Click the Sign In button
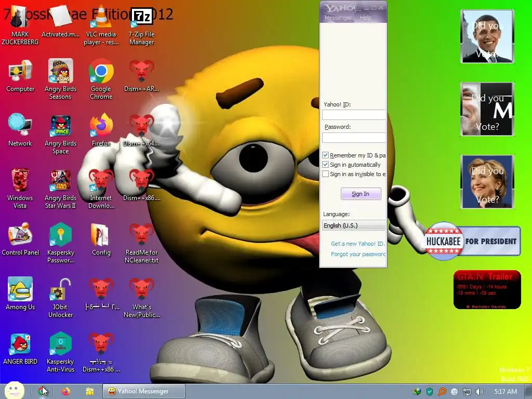 (x=361, y=194)
